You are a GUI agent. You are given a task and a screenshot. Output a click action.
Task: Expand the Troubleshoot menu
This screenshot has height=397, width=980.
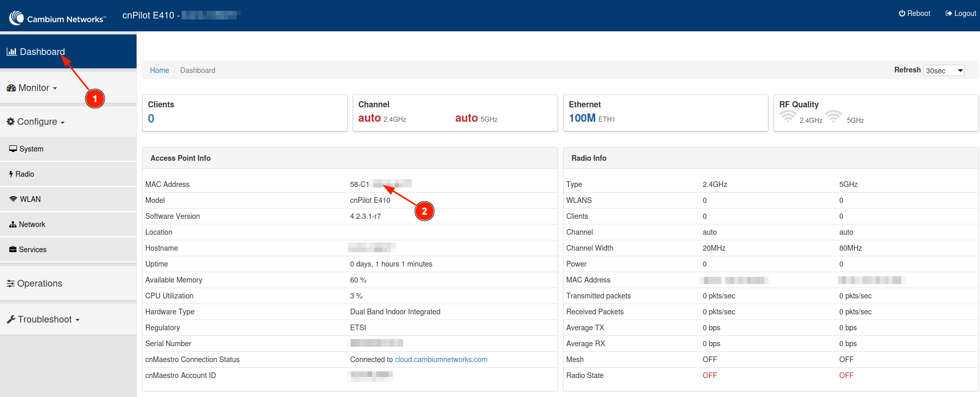(x=43, y=319)
